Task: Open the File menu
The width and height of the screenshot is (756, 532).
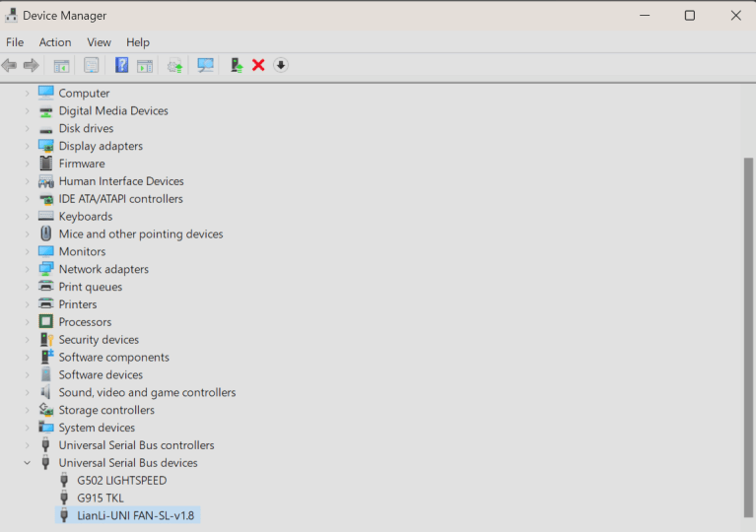Action: pos(15,42)
